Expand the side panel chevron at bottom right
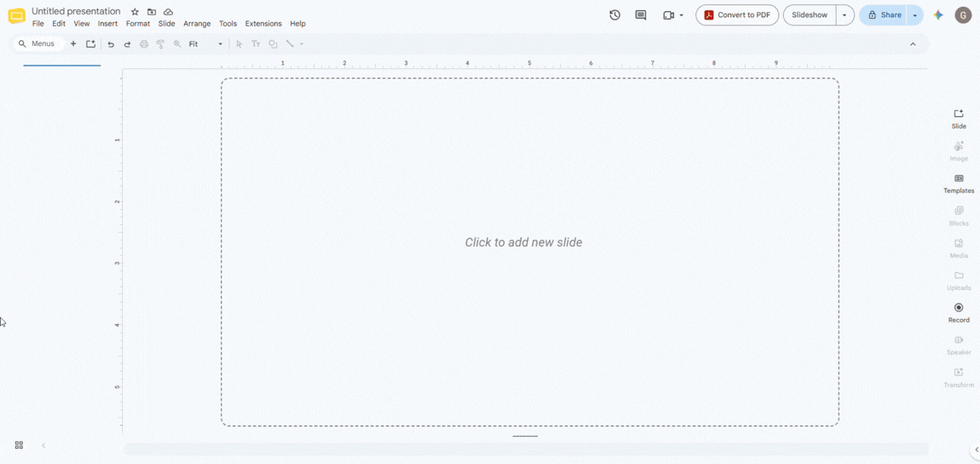The width and height of the screenshot is (980, 464). (x=977, y=449)
